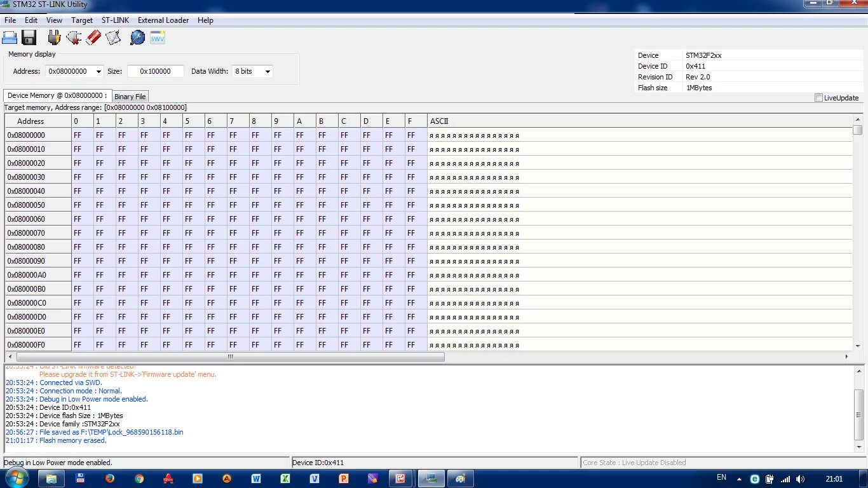Click the Connect to target plug icon
Viewport: 868px width, 488px height.
[54, 37]
